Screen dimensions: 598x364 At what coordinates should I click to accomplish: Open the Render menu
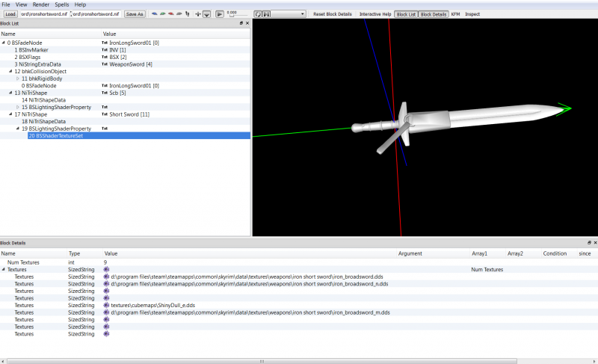tap(41, 4)
